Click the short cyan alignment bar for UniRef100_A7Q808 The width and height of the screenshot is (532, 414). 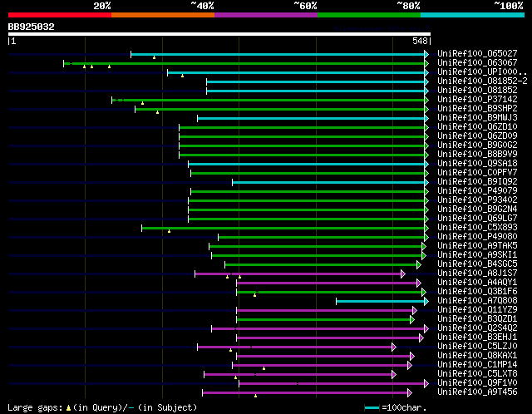click(381, 301)
